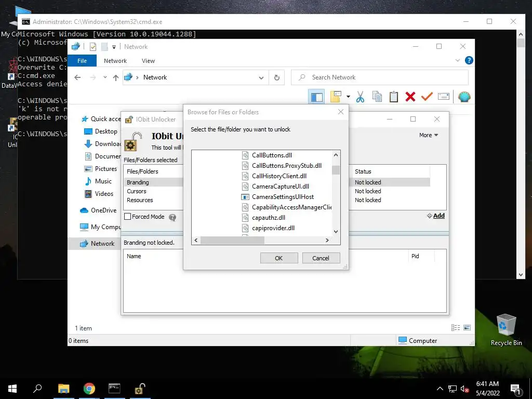Go back using the Explorer back arrow
The height and width of the screenshot is (399, 532).
tap(77, 78)
